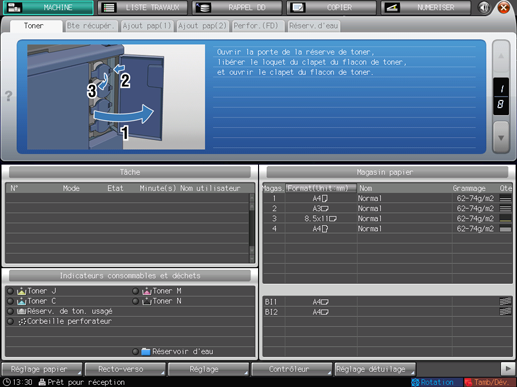The width and height of the screenshot is (517, 387).
Task: Click Toner J status indicator light
Action: click(x=10, y=291)
